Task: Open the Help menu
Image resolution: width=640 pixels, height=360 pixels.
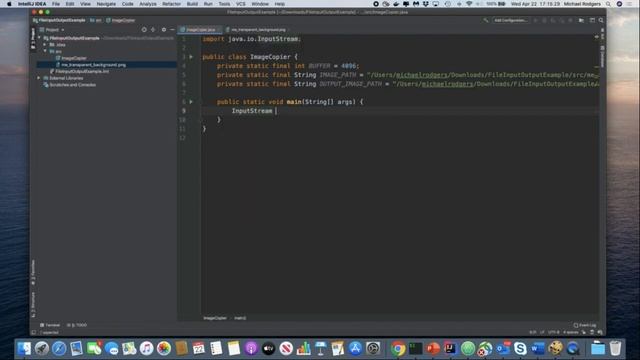Action: 280,4
